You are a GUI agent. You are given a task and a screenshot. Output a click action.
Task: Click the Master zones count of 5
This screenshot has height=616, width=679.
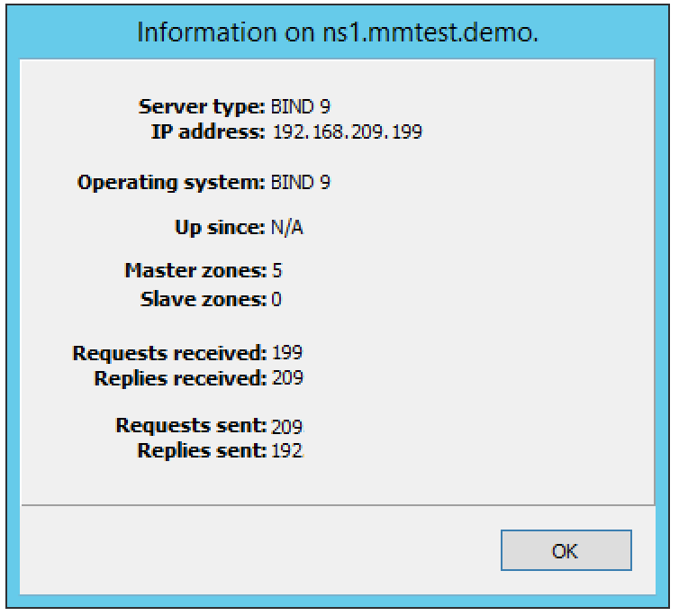pyautogui.click(x=277, y=270)
